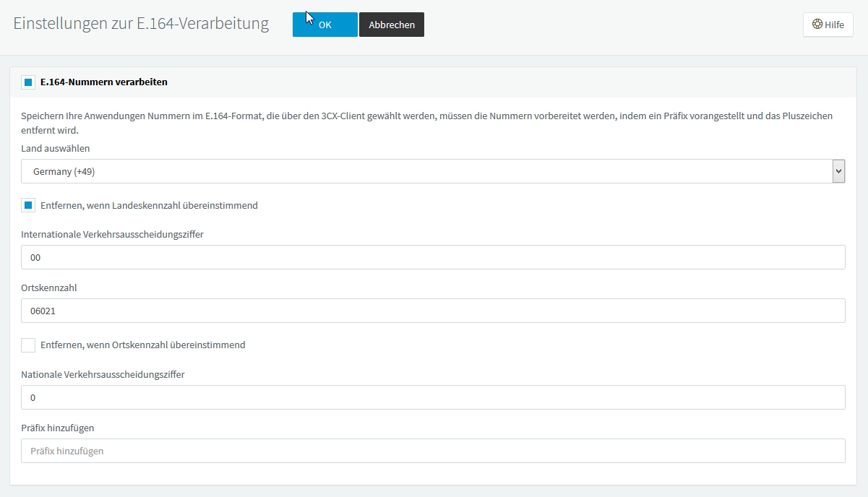Click the Entfernen, wenn Landeskennzahl übereinstimmend label text
The width and height of the screenshot is (868, 497).
tap(149, 206)
